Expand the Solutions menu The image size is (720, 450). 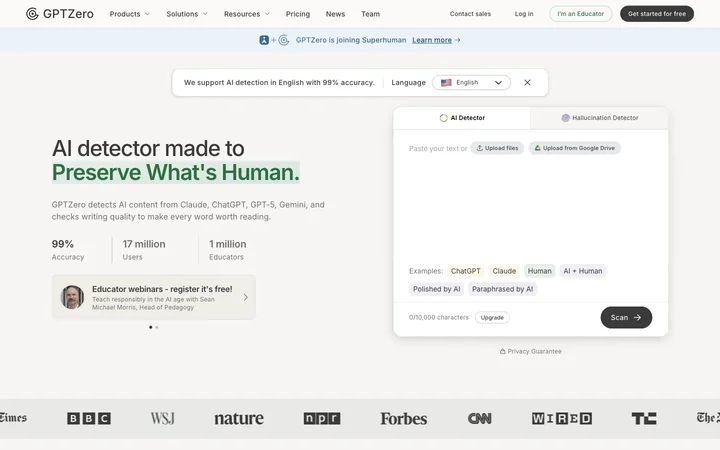[187, 14]
